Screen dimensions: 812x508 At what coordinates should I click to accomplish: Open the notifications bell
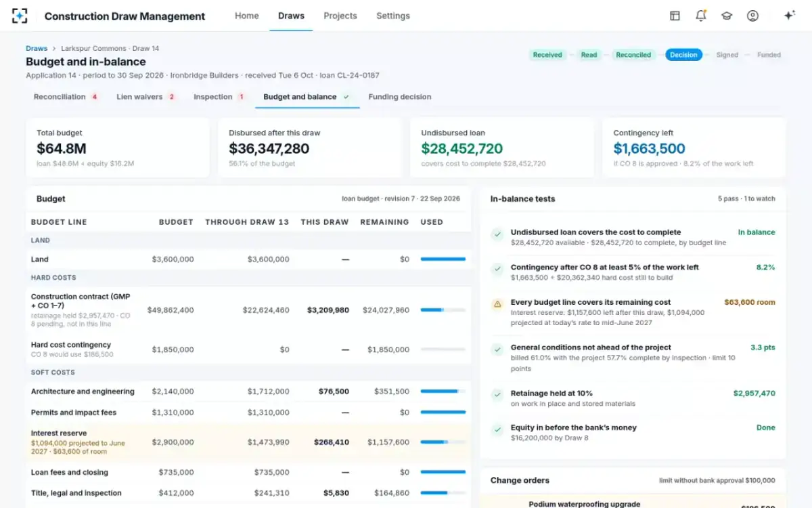[x=700, y=16]
